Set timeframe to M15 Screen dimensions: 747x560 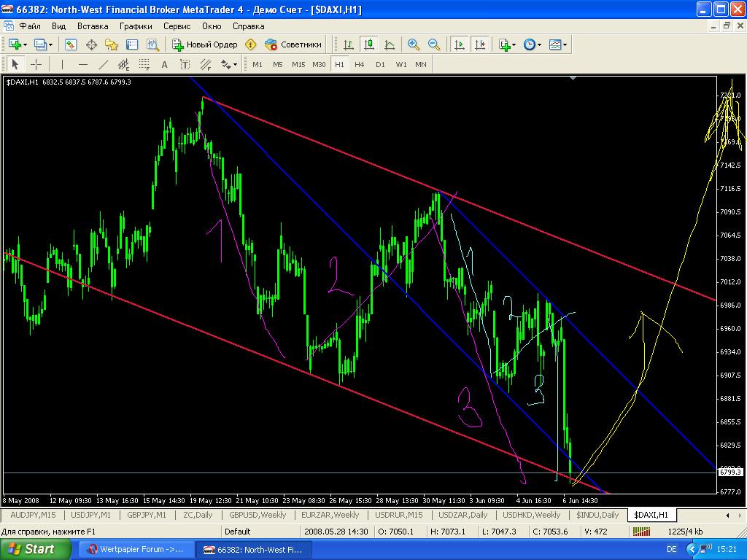[x=298, y=64]
